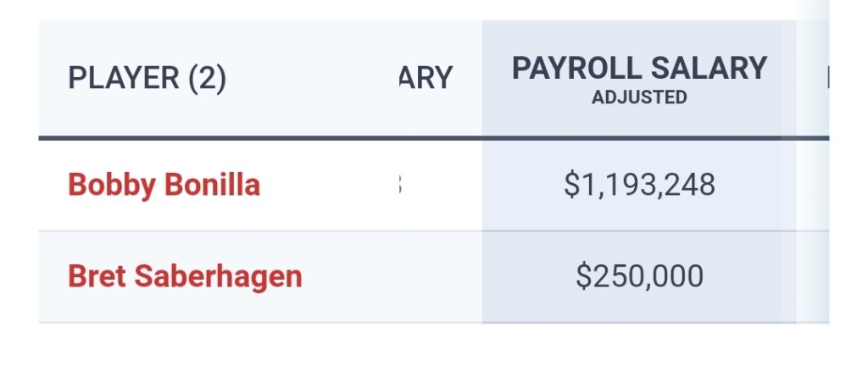Image resolution: width=868 pixels, height=372 pixels.
Task: Click the player count '(2)' in the header
Action: 207,79
